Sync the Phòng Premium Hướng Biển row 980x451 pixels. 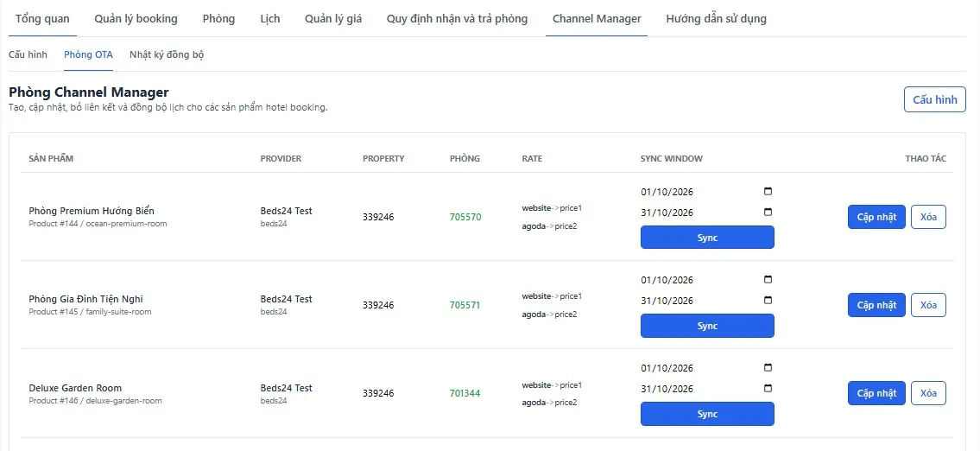[x=707, y=238]
